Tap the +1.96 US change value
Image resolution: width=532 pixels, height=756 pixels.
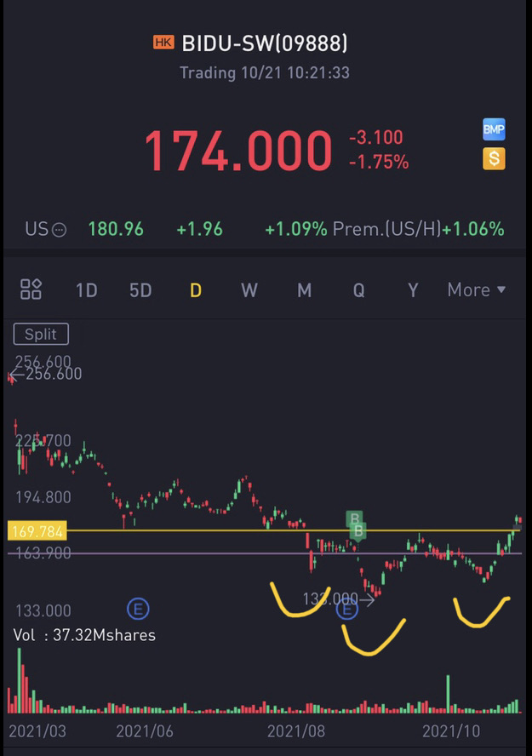[x=199, y=229]
